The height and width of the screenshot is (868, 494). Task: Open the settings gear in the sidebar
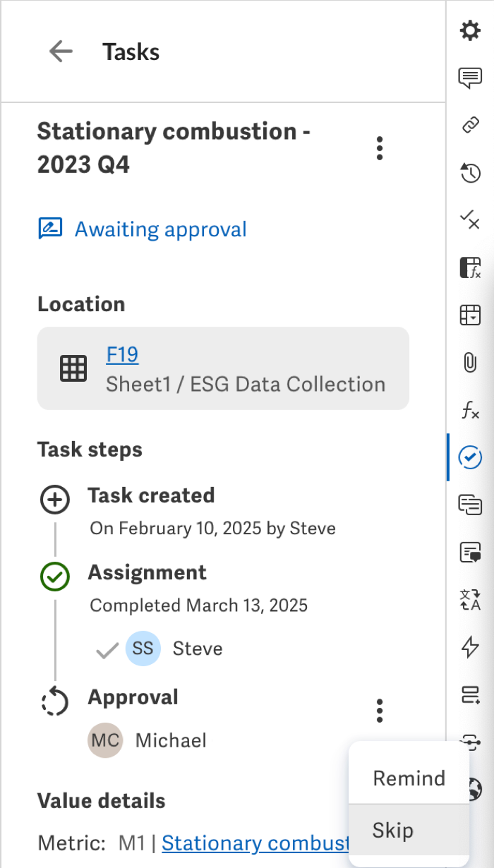(x=470, y=31)
